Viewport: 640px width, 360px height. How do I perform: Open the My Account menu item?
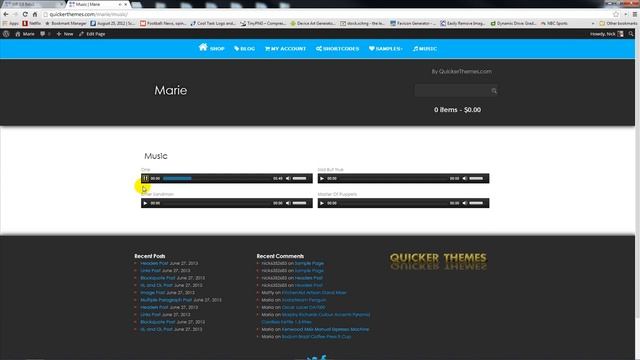[285, 49]
